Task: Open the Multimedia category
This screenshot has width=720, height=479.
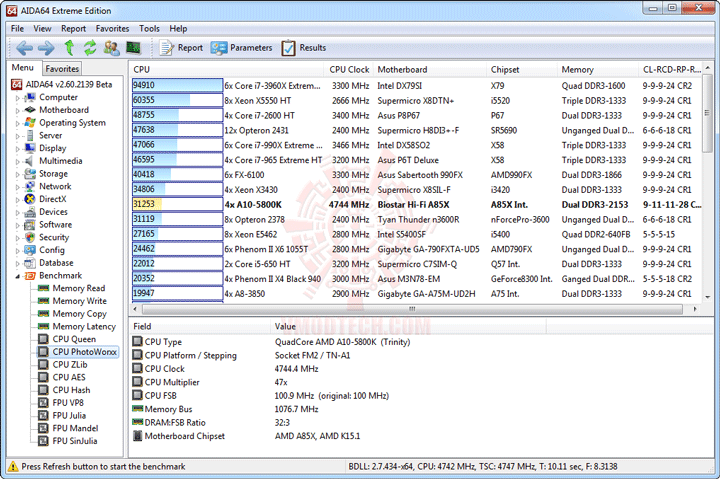Action: click(x=61, y=161)
